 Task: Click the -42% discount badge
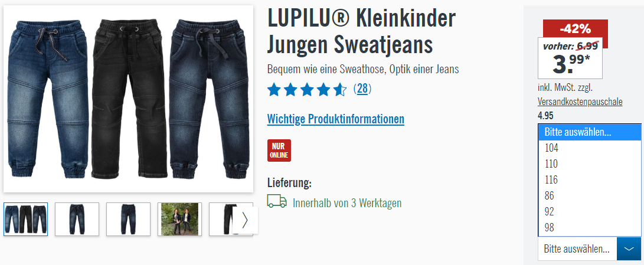point(575,29)
